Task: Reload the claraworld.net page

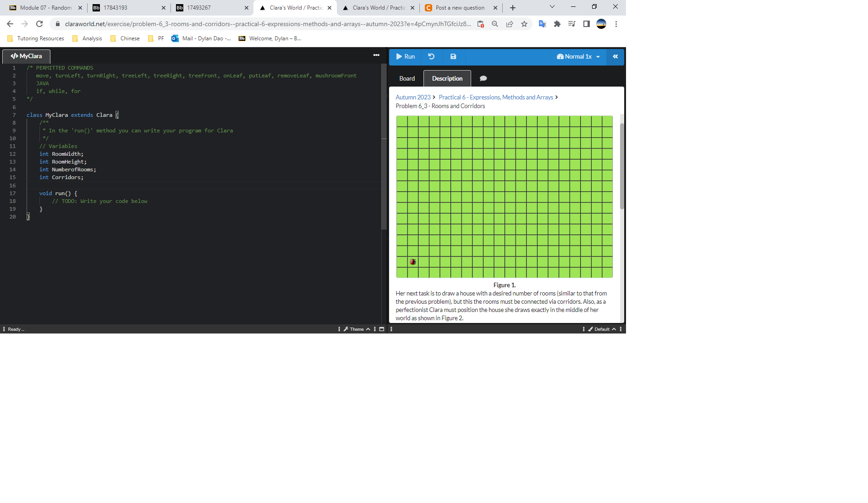Action: [x=39, y=24]
